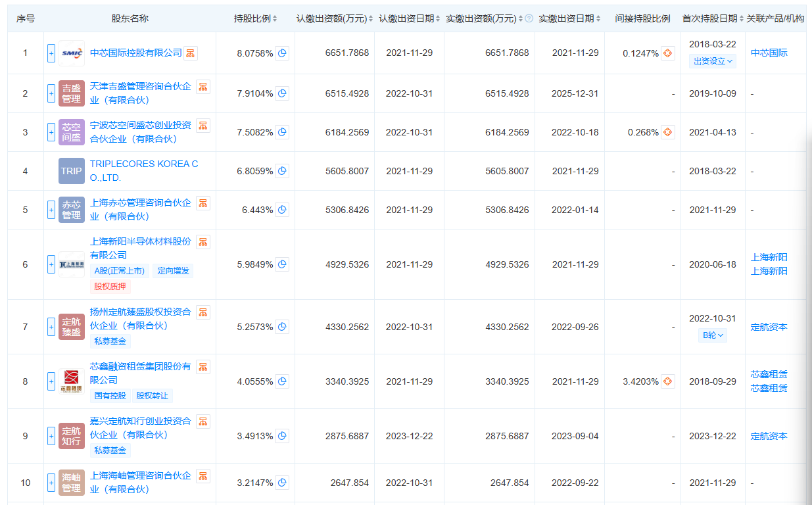Open equity structure icon beside 嘉兴定航知行创业投资
812x505 pixels.
203,421
